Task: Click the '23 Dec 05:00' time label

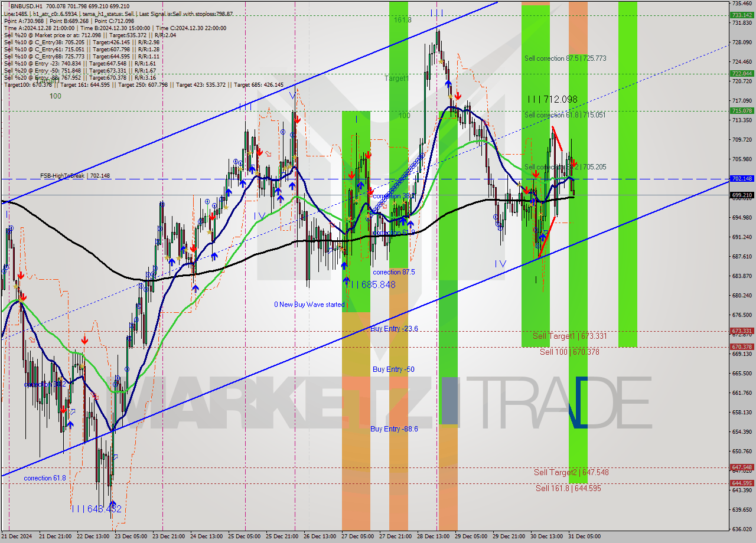Action: coord(131,537)
